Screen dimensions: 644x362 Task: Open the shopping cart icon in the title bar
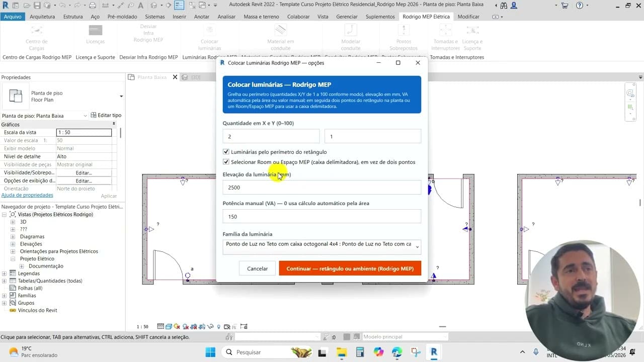(565, 6)
